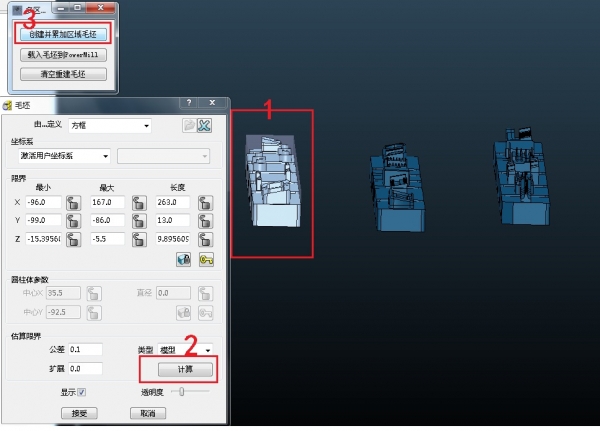Image resolution: width=600 pixels, height=431 pixels.
Task: Click the Z maximum field -5.5
Action: pos(108,239)
